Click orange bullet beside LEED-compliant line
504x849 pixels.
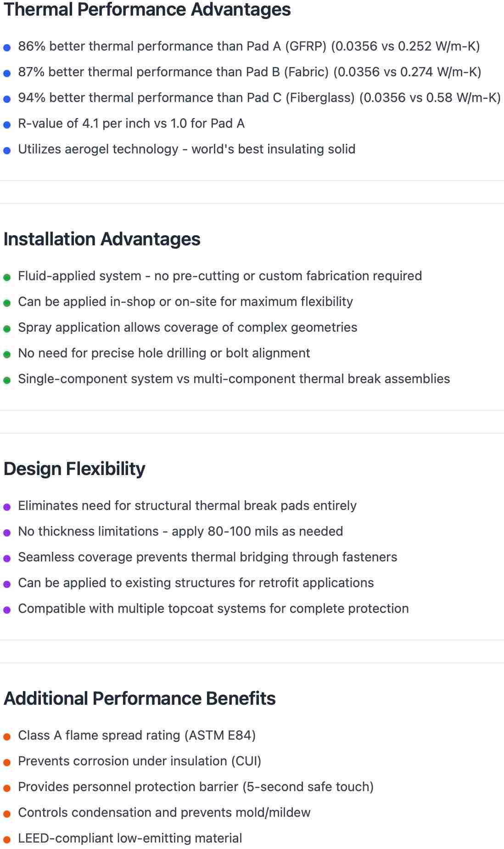(x=7, y=839)
